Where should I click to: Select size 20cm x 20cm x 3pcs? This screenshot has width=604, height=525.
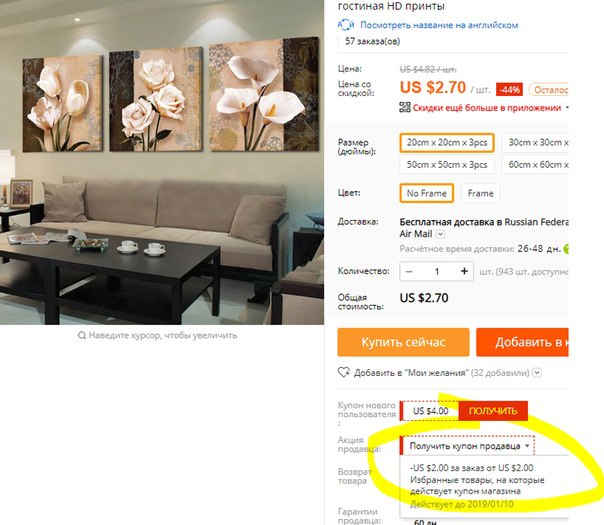click(447, 143)
